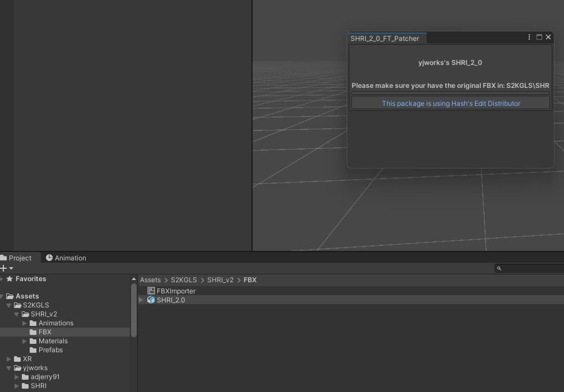Open the Favorites star in Project panel
564x392 pixels.
click(10, 279)
